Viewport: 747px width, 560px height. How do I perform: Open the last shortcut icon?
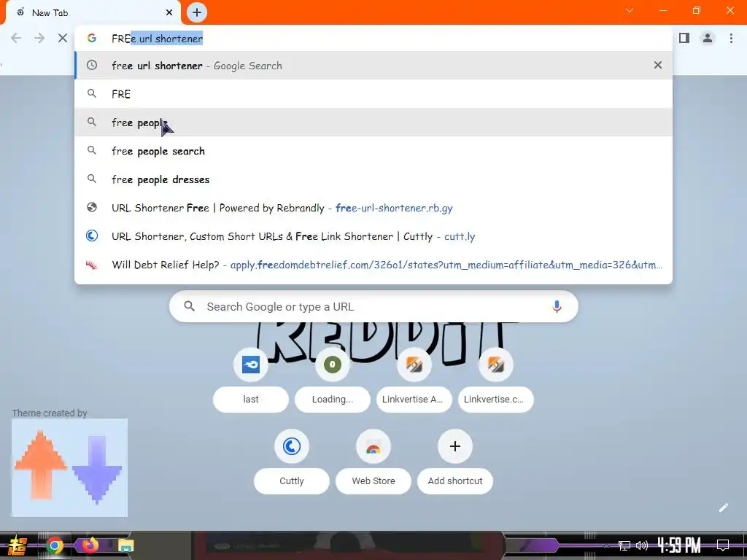tap(251, 365)
